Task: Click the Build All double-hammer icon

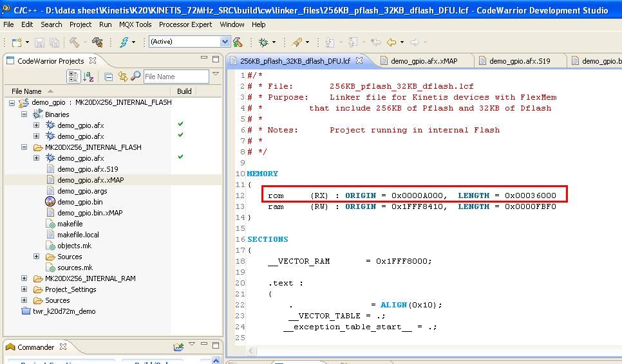Action: 98,42
